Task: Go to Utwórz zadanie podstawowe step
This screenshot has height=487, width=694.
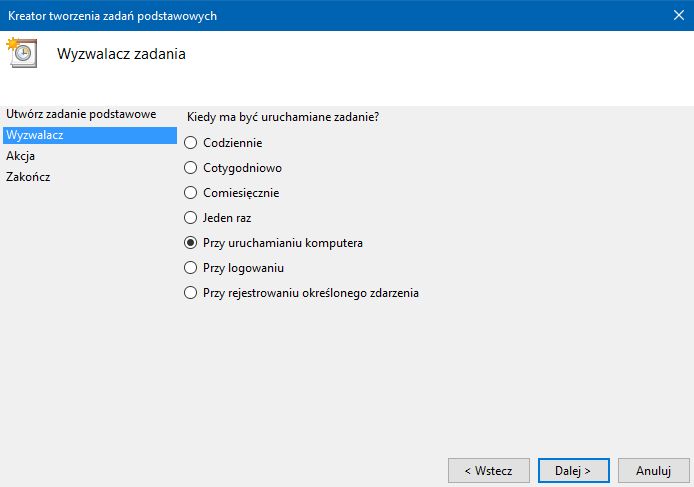Action: [x=81, y=114]
